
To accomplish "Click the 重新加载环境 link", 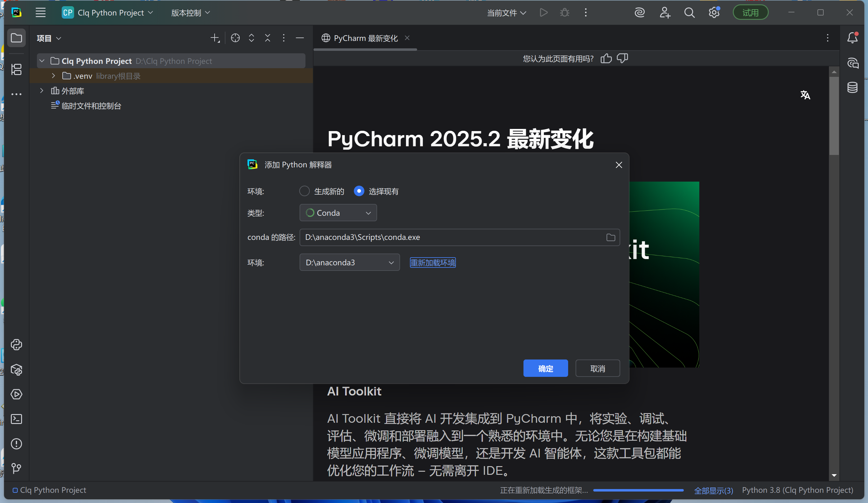I will point(433,263).
